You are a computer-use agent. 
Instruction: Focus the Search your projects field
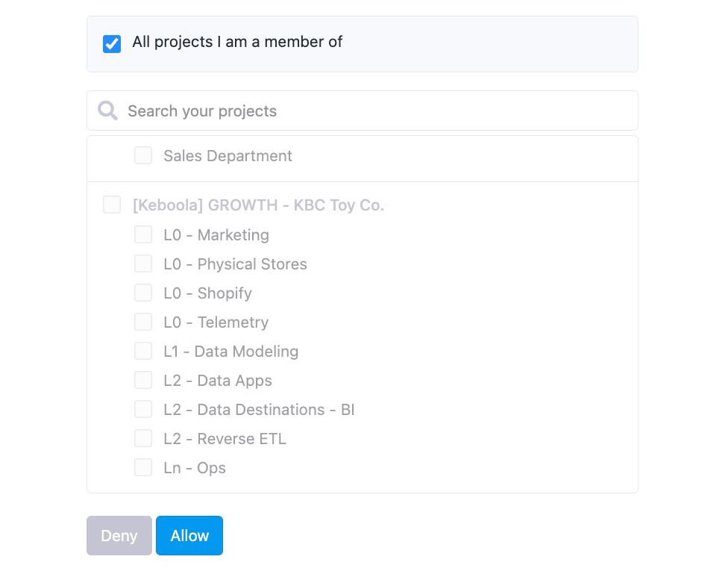pyautogui.click(x=363, y=110)
